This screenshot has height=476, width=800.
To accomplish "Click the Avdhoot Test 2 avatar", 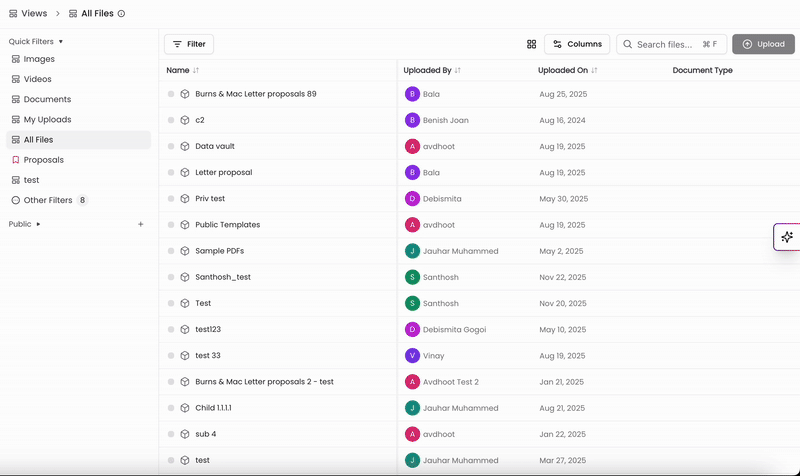I will click(412, 382).
